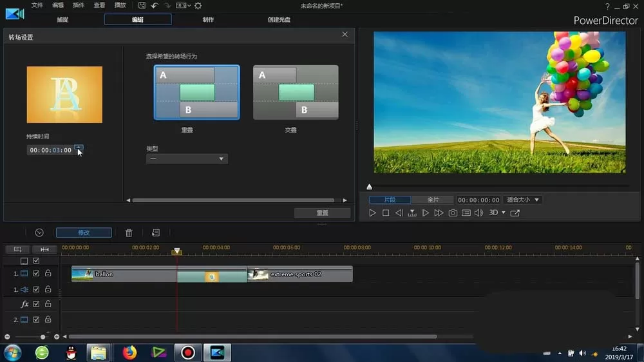This screenshot has height=362, width=644.
Task: Select the 交叠 cross transition behavior
Action: click(x=296, y=93)
